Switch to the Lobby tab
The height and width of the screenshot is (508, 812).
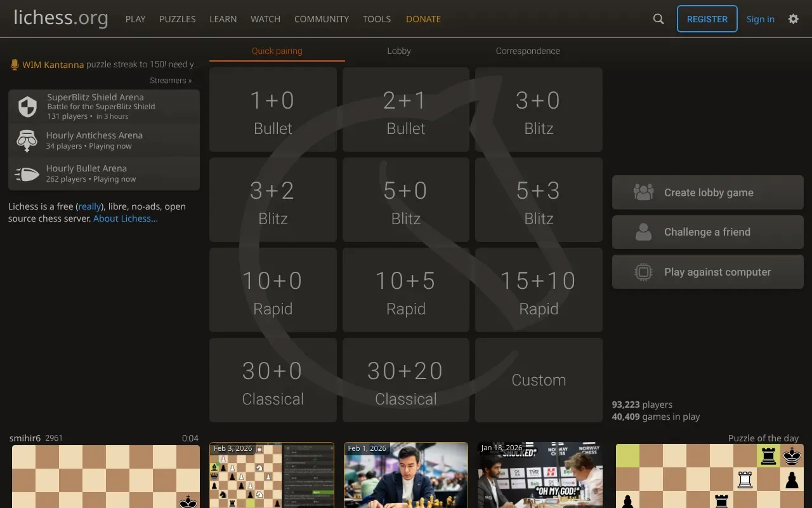(x=398, y=51)
